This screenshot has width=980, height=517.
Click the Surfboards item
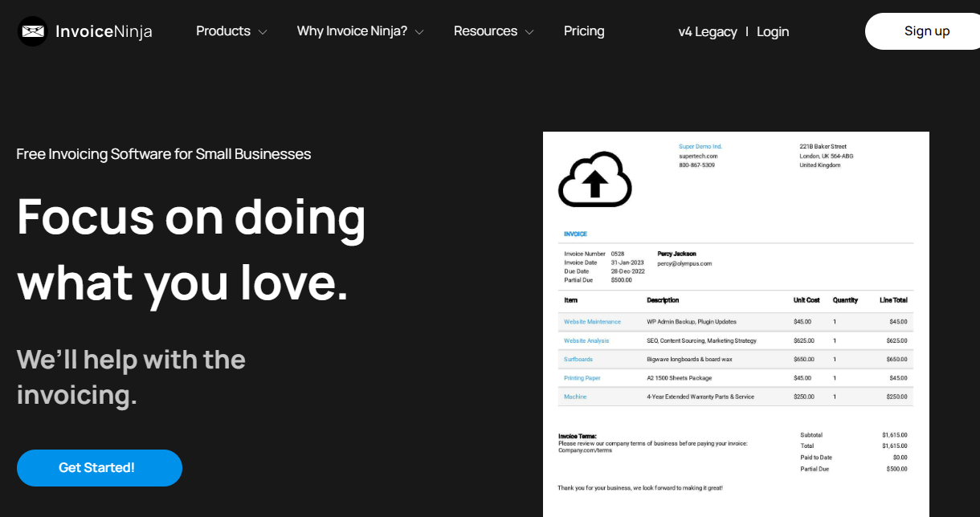[x=578, y=360]
